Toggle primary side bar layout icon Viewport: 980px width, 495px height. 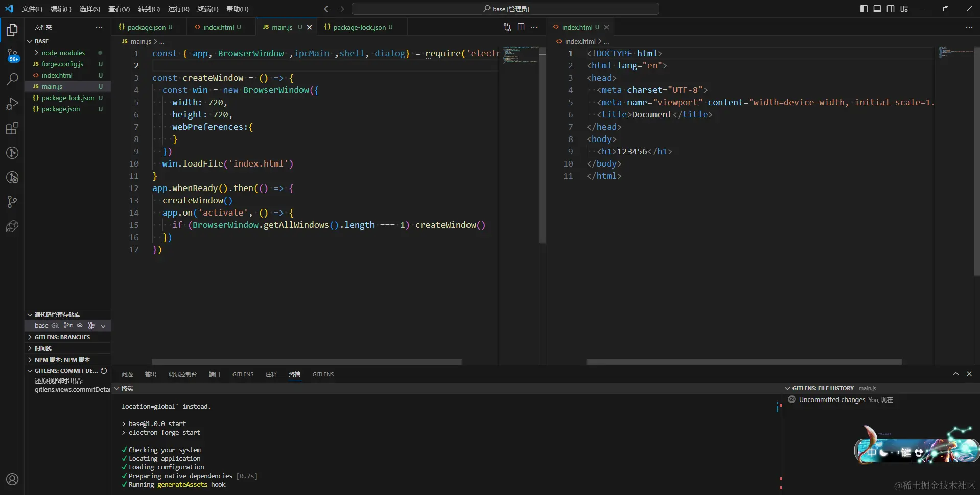tap(864, 9)
